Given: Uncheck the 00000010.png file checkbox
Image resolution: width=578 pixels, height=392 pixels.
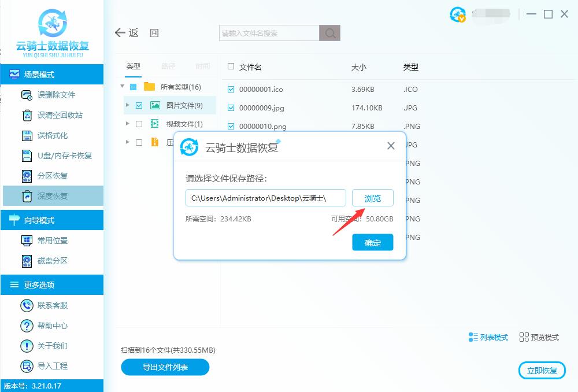Looking at the screenshot, I should click(x=231, y=126).
